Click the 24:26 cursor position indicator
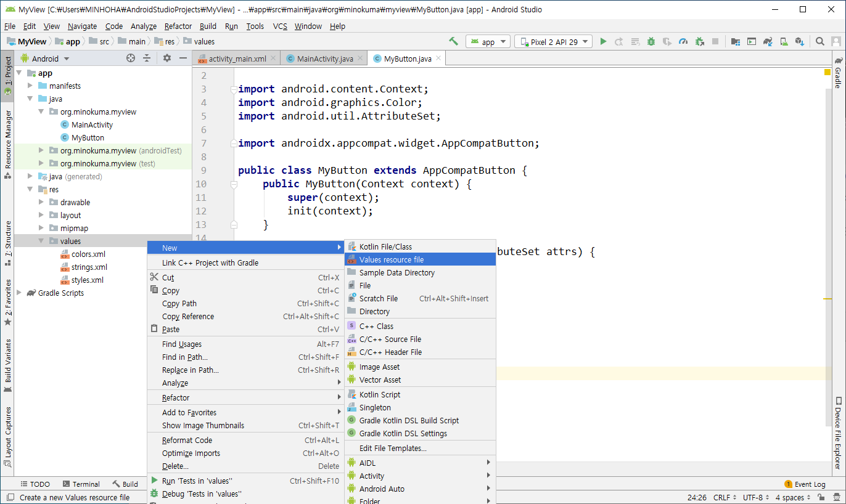The image size is (846, 504). [697, 497]
